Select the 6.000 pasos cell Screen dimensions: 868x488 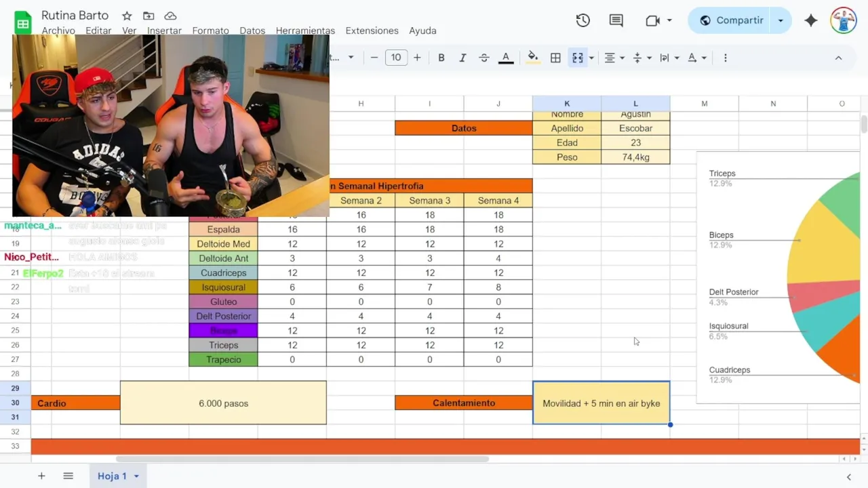tap(223, 403)
